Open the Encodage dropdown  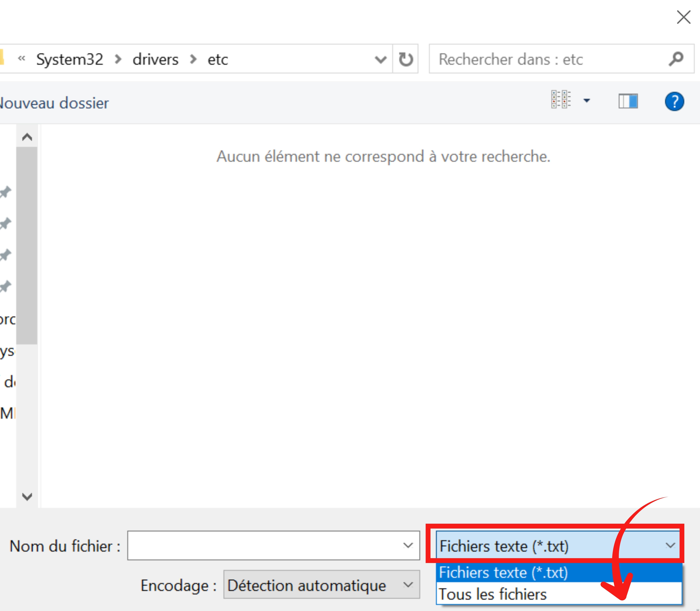[408, 585]
